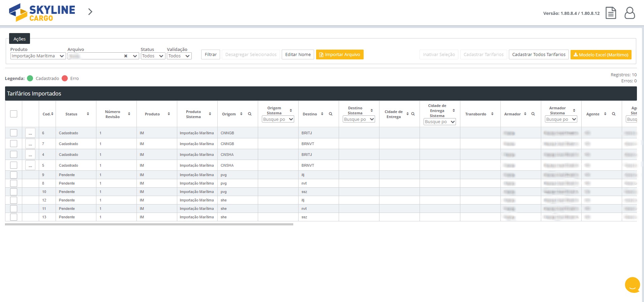Select the Ações tab
The width and height of the screenshot is (644, 302).
[x=20, y=39]
